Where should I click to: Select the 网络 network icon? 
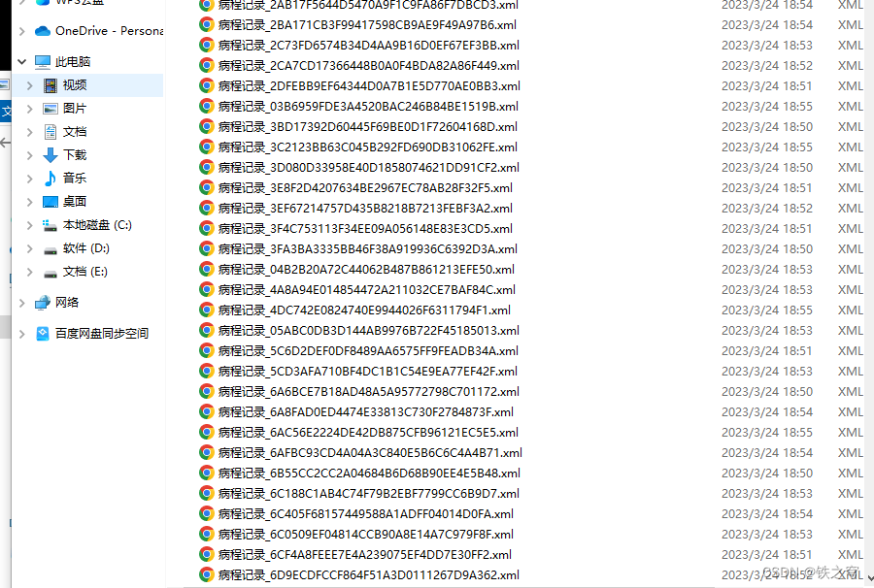(x=43, y=303)
